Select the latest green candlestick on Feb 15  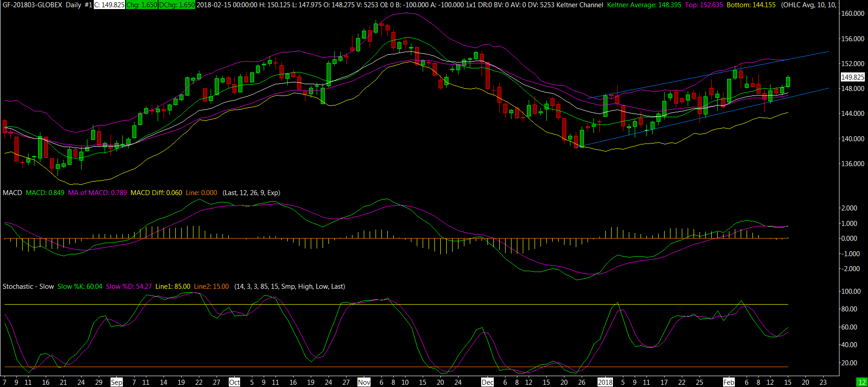pyautogui.click(x=788, y=81)
